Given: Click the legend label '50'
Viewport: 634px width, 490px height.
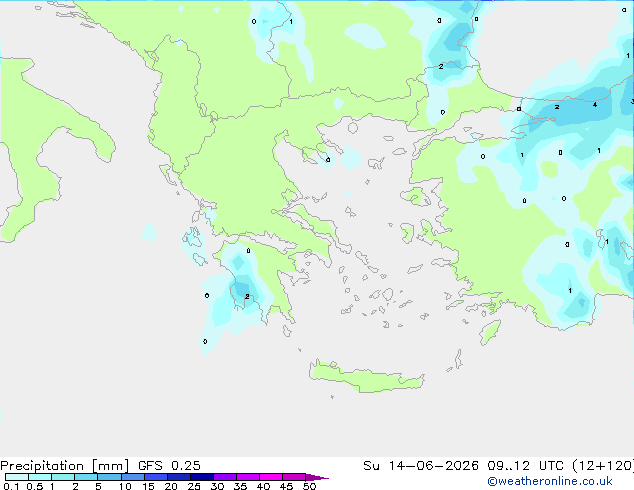Looking at the screenshot, I should (x=309, y=486).
